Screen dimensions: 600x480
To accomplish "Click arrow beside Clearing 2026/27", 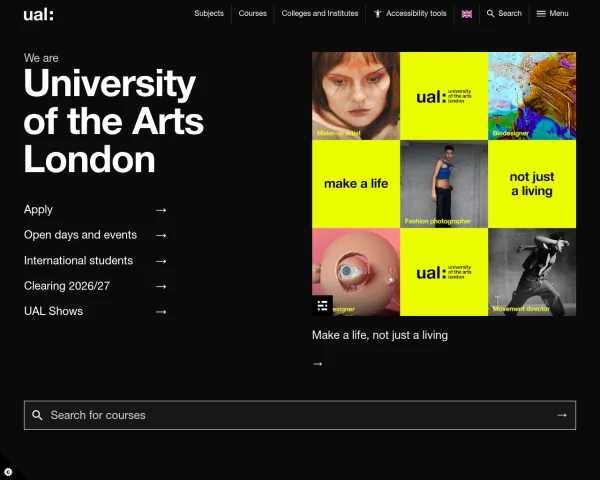I will click(x=161, y=286).
